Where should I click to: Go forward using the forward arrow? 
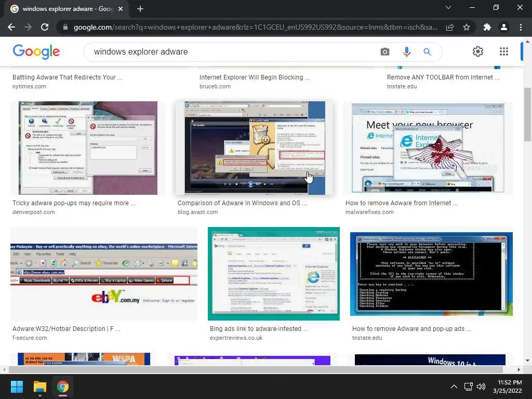coord(28,27)
